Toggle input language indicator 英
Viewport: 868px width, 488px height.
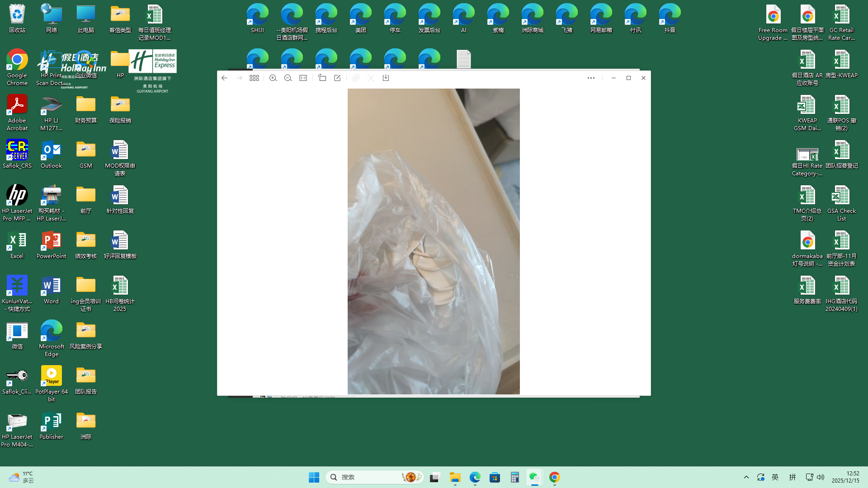[775, 477]
